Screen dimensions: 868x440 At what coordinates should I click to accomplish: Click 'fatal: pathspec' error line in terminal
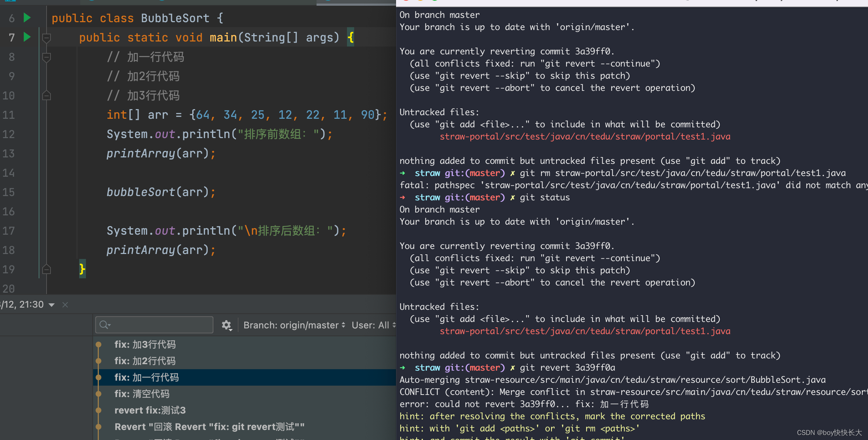(634, 185)
